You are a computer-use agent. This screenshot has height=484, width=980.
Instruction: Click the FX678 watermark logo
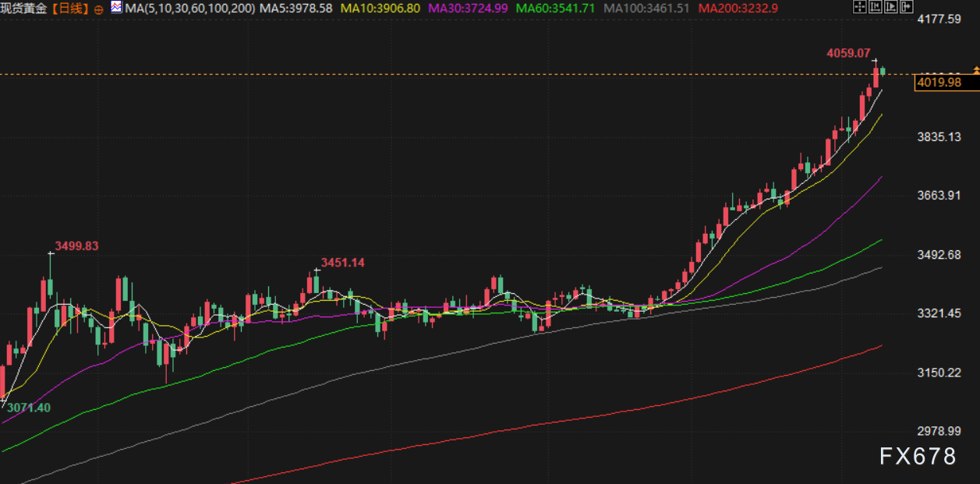[918, 456]
